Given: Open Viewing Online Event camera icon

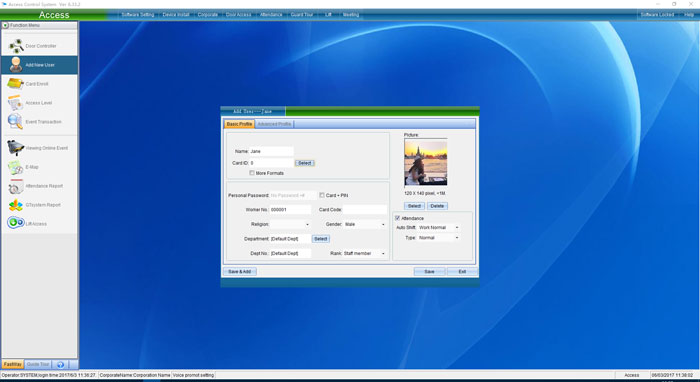Looking at the screenshot, I should click(15, 148).
